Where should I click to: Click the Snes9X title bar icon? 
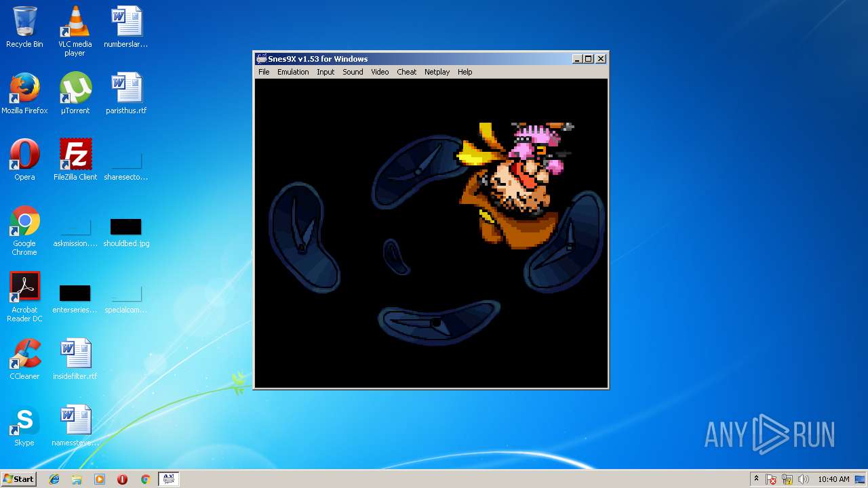[x=262, y=59]
